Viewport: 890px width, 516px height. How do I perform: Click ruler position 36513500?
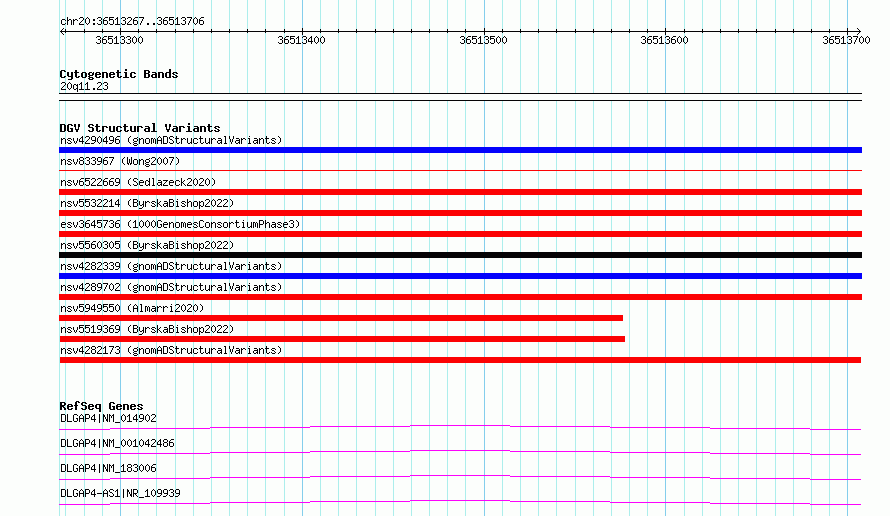click(x=483, y=40)
